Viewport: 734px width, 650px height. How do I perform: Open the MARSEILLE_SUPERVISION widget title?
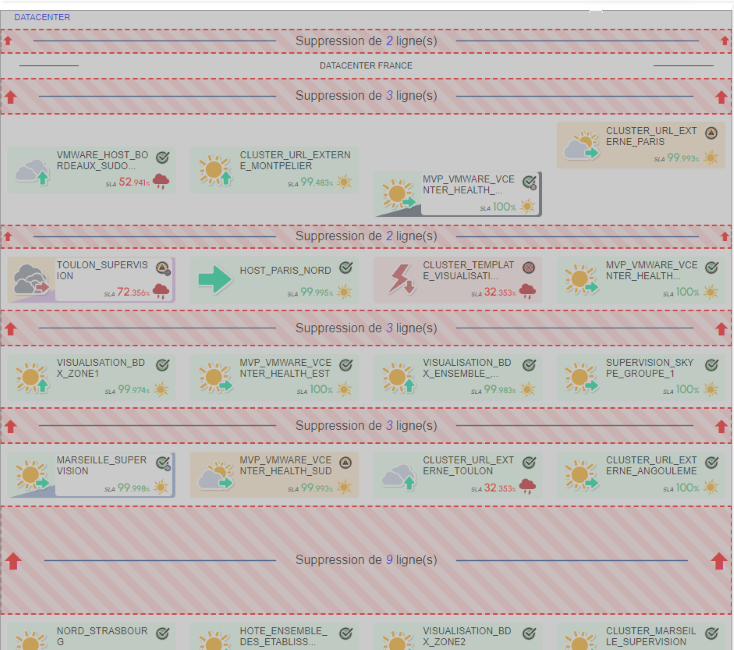click(101, 466)
